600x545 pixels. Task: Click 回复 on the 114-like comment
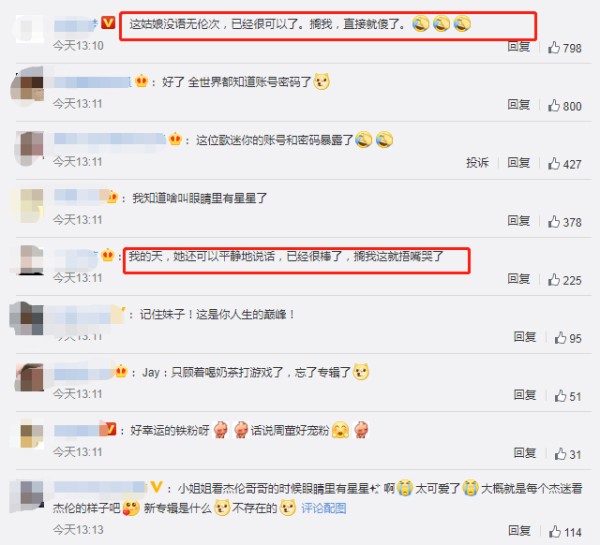(519, 531)
